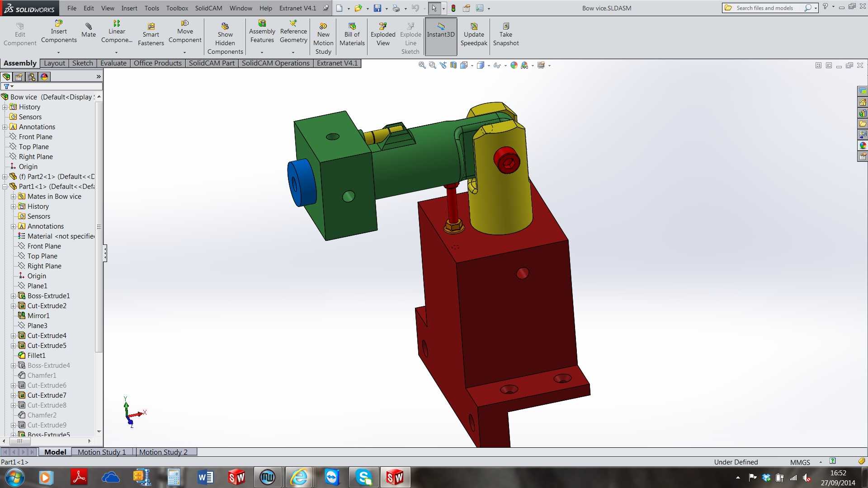This screenshot has width=868, height=488.
Task: Click the Insert Components tool
Action: pos(59,32)
